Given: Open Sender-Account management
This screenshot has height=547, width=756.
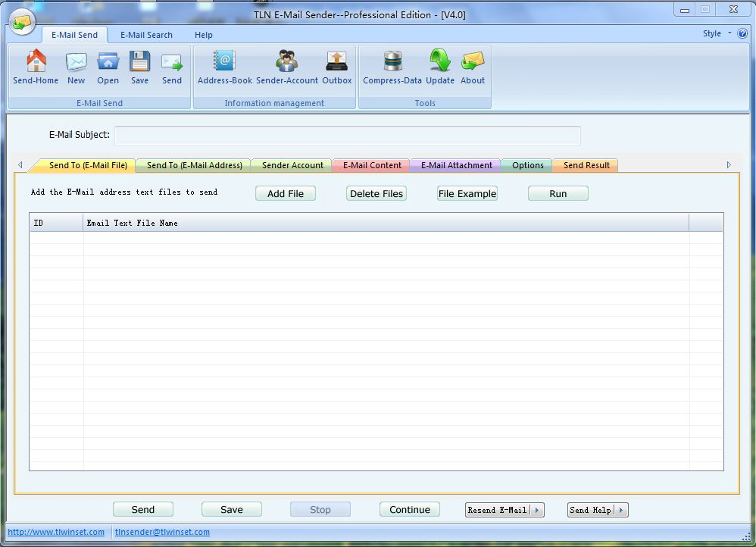Looking at the screenshot, I should (286, 67).
